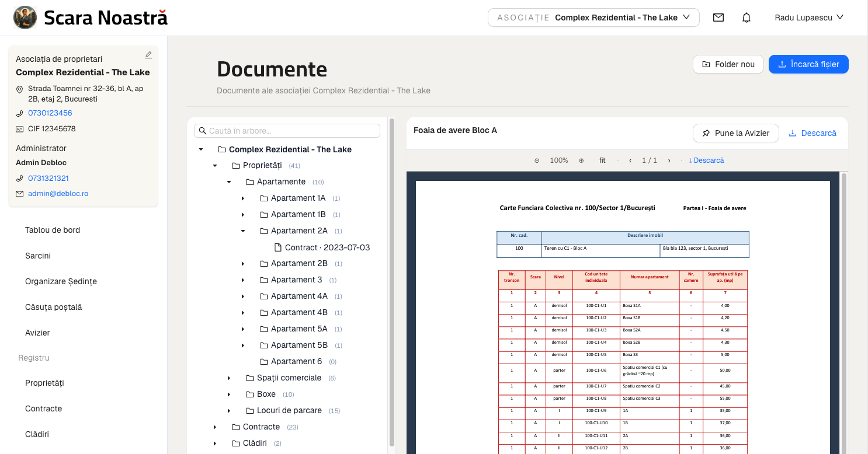Click Descarcă next to Pune la Avizier
Image resolution: width=868 pixels, height=454 pixels.
[813, 133]
